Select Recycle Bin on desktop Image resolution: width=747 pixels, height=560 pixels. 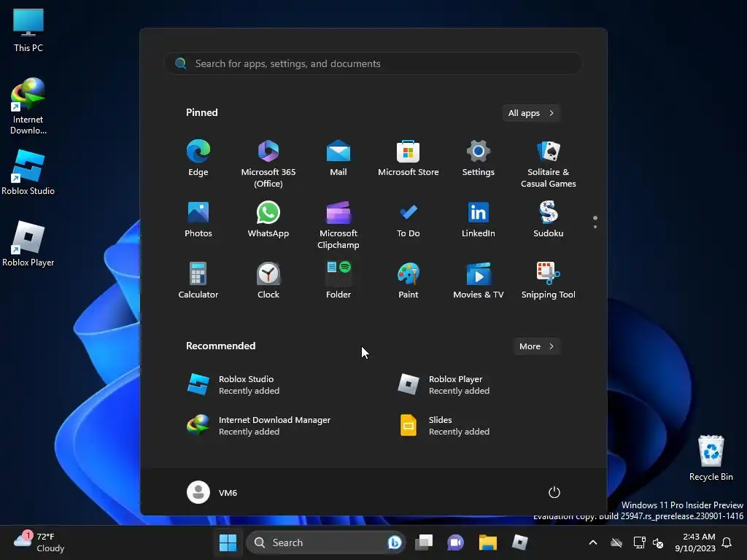click(x=711, y=458)
